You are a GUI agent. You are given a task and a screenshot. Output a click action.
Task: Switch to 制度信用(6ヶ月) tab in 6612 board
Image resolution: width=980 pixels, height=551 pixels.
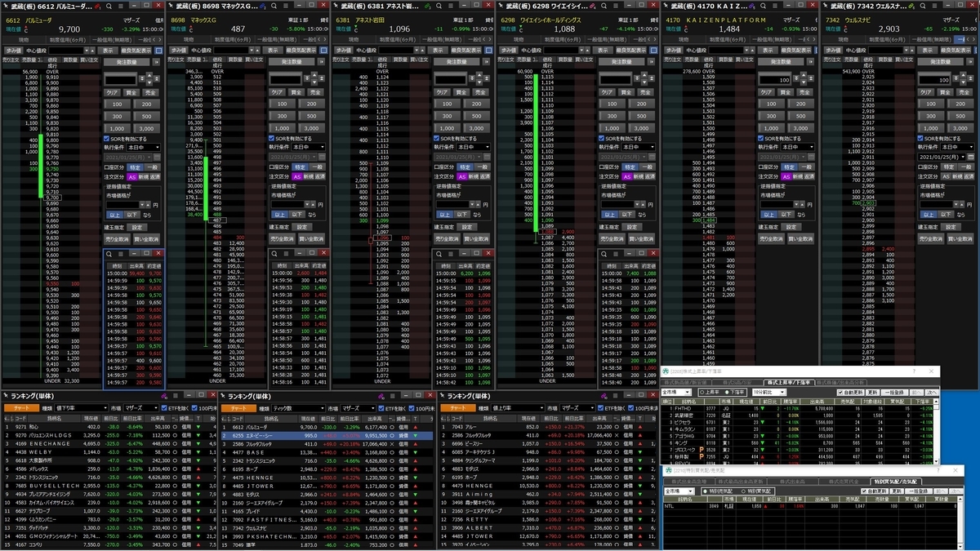[68, 40]
